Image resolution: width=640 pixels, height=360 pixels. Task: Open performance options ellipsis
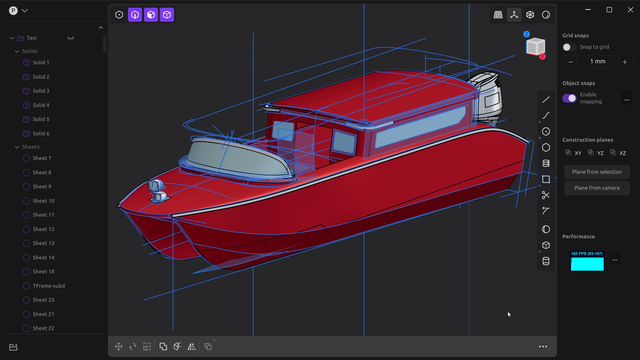point(615,259)
